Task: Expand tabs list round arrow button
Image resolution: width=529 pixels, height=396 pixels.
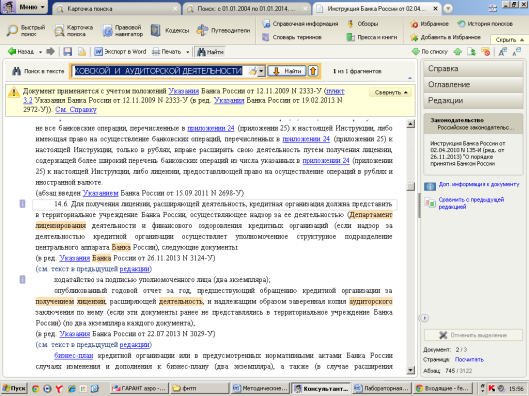Action: click(448, 9)
